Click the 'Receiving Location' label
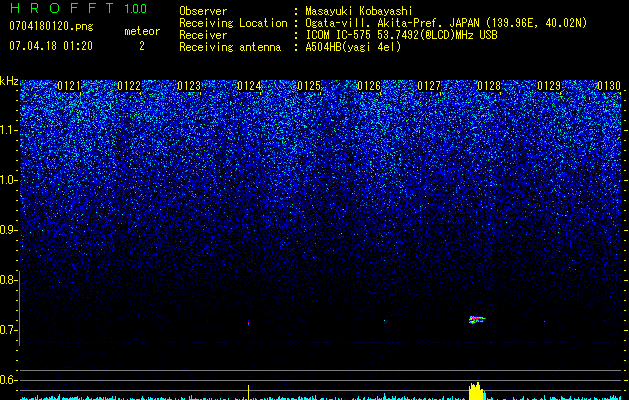 tap(233, 23)
